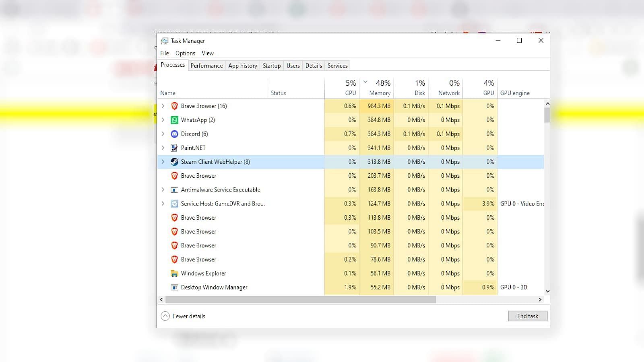Sort by the Name column header

click(213, 88)
